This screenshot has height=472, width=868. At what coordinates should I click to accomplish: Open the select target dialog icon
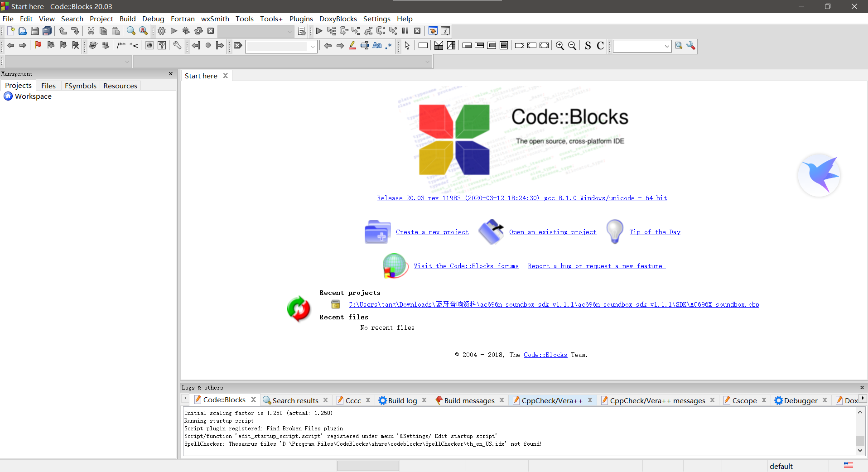[x=302, y=31]
